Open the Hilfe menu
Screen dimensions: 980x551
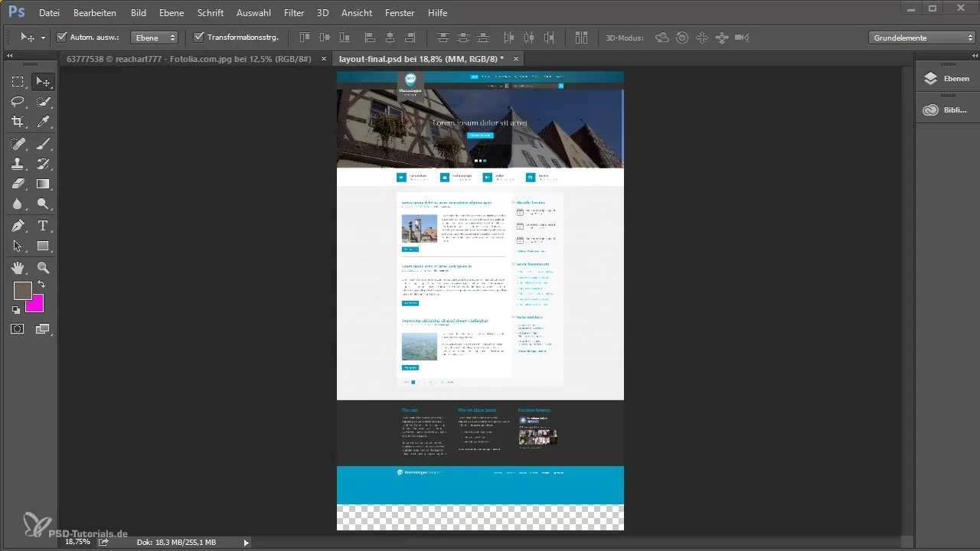coord(438,13)
